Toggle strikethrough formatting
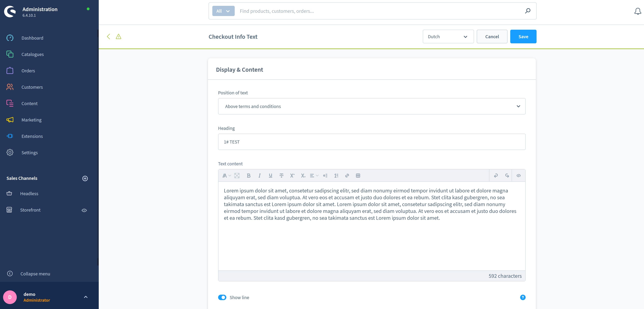Viewport: 644px width, 309px height. coord(282,176)
